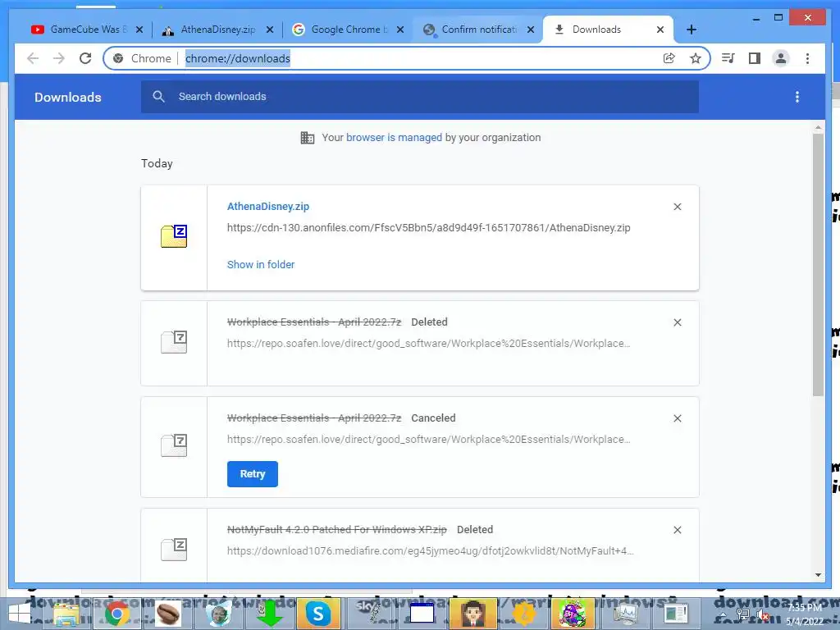Bookmark this tab with the star icon

click(x=696, y=58)
